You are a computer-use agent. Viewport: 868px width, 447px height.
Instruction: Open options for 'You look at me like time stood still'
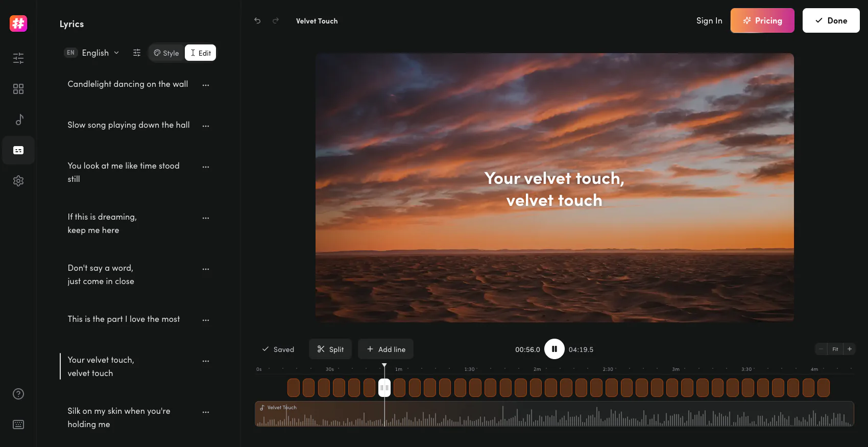(206, 167)
